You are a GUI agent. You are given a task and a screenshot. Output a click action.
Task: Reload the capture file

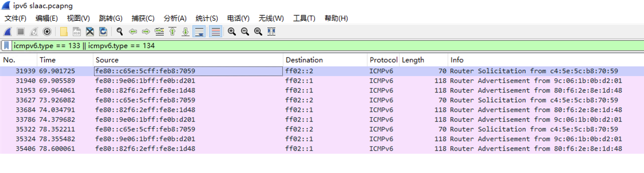coord(103,31)
